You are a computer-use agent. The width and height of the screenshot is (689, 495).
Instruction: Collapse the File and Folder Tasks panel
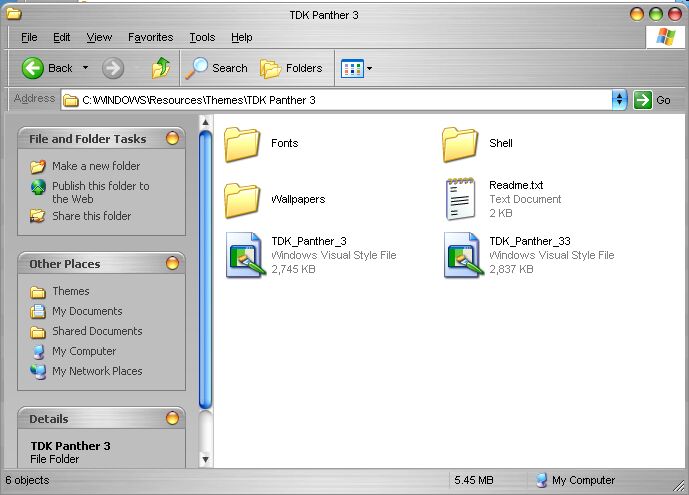coord(172,138)
